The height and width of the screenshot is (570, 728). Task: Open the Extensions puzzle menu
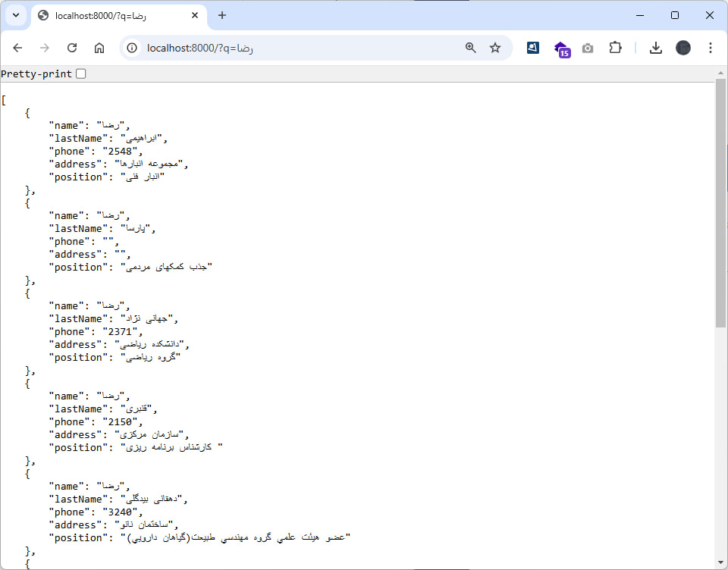[615, 47]
